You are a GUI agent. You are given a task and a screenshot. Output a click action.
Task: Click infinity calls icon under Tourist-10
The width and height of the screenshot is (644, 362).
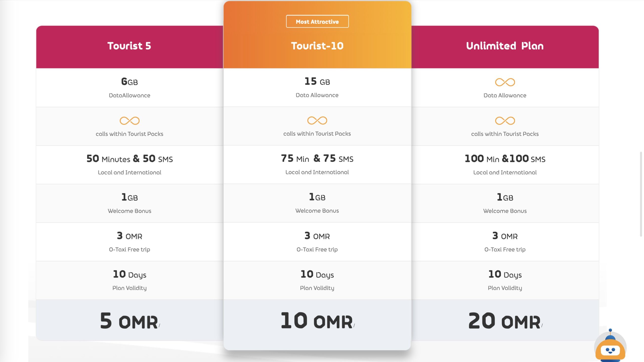point(317,121)
